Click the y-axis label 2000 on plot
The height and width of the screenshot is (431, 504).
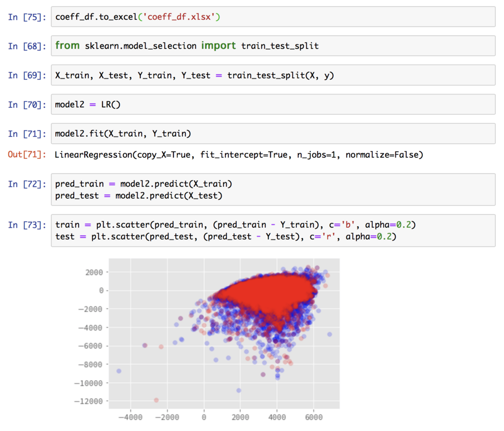94,273
